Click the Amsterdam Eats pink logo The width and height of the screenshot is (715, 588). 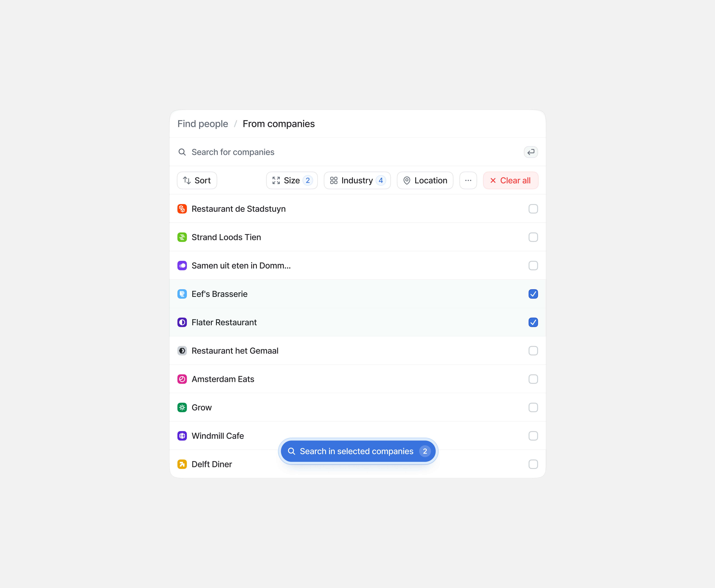pos(182,379)
